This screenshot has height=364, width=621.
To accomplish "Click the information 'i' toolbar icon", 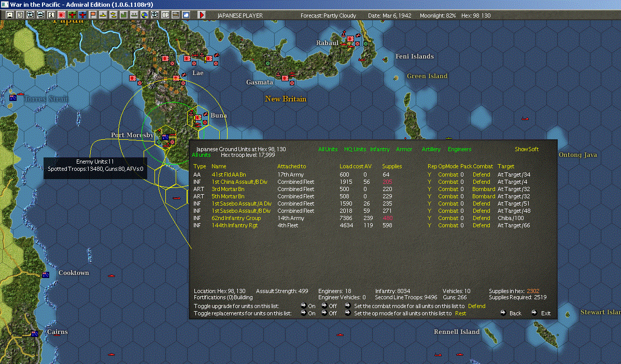I will tap(51, 15).
